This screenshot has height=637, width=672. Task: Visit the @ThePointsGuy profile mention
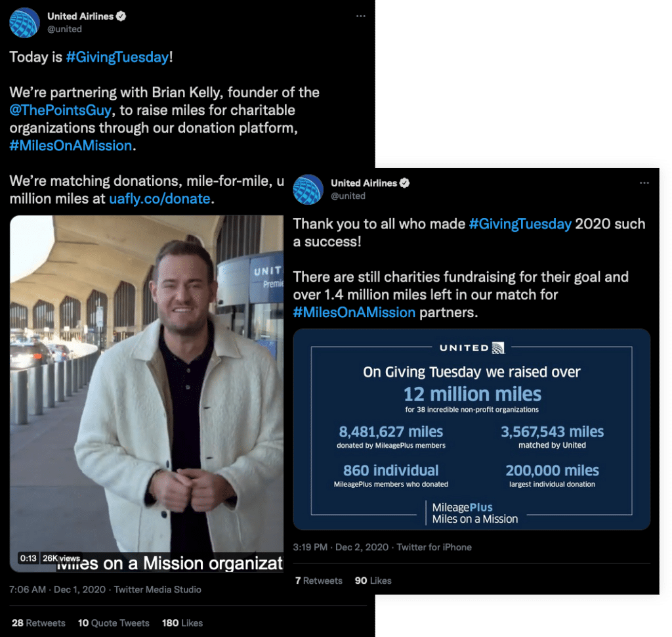(60, 110)
